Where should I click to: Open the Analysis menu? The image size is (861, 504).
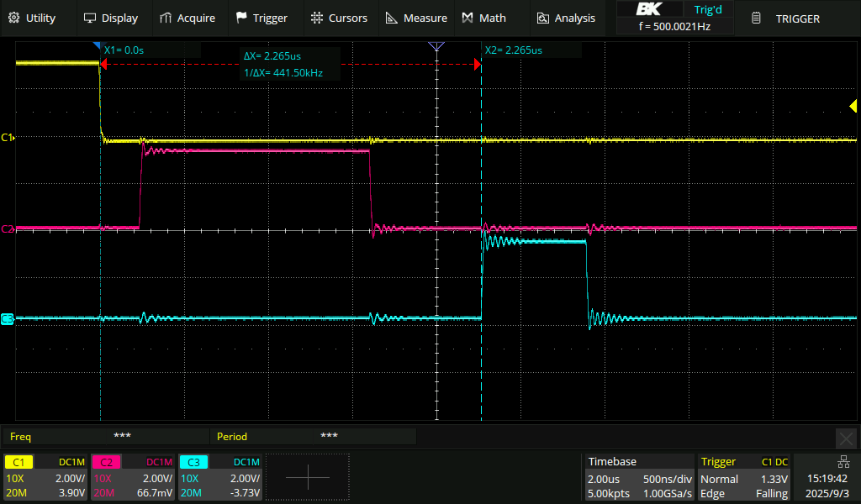566,18
